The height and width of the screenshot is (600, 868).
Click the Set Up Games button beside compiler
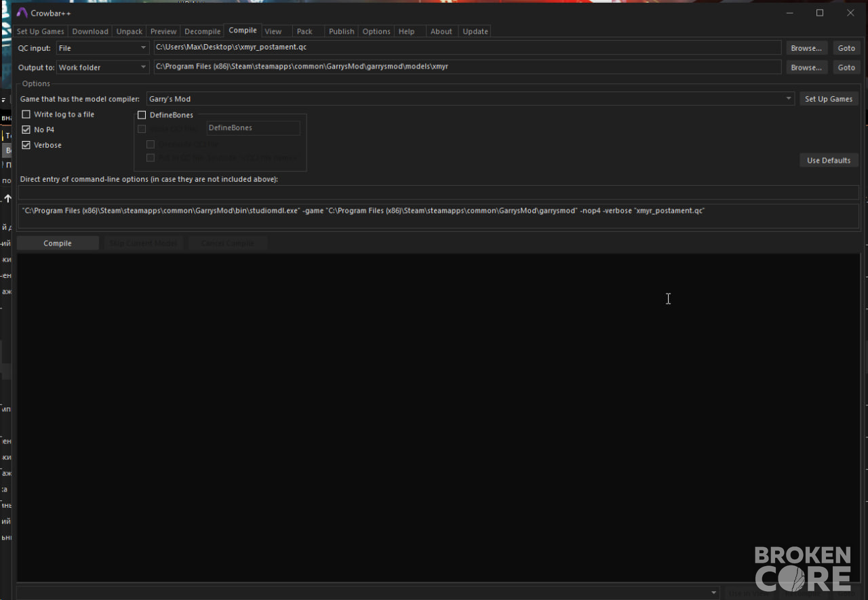[829, 99]
